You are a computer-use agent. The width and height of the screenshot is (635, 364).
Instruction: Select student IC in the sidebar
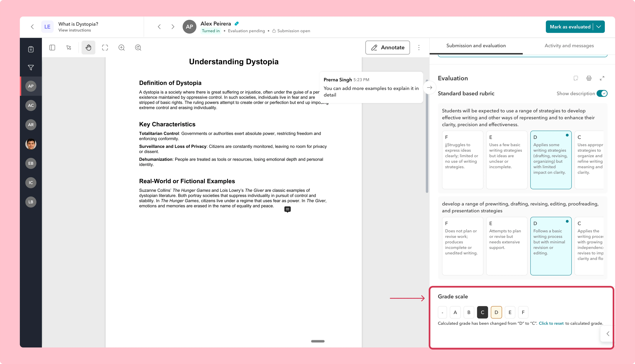click(x=31, y=183)
